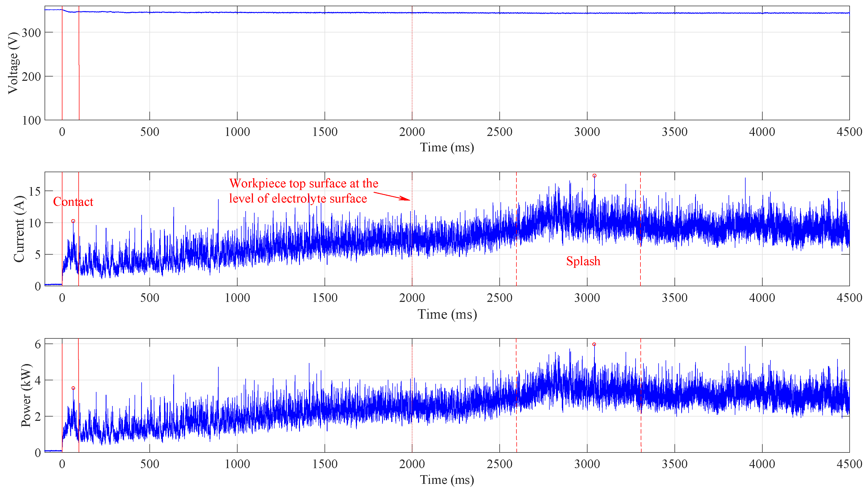Click the "Voltage (V)" y-axis label
The height and width of the screenshot is (493, 868).
coord(13,63)
